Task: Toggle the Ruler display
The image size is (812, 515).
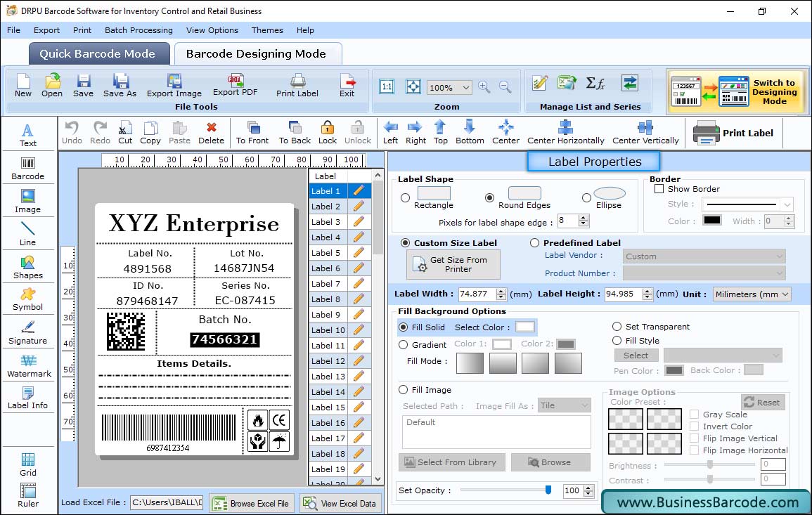Action: click(x=28, y=495)
